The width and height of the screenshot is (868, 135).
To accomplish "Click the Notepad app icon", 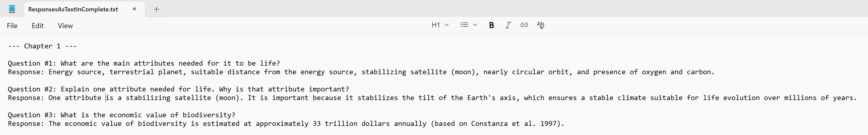I will 12,9.
